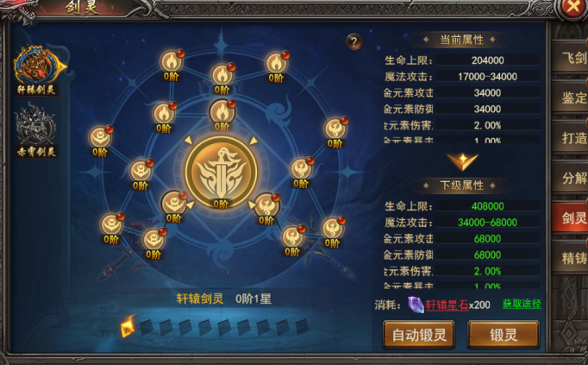Viewport: 588px width, 365px height.
Task: Open the 打造 tab
Action: 572,138
